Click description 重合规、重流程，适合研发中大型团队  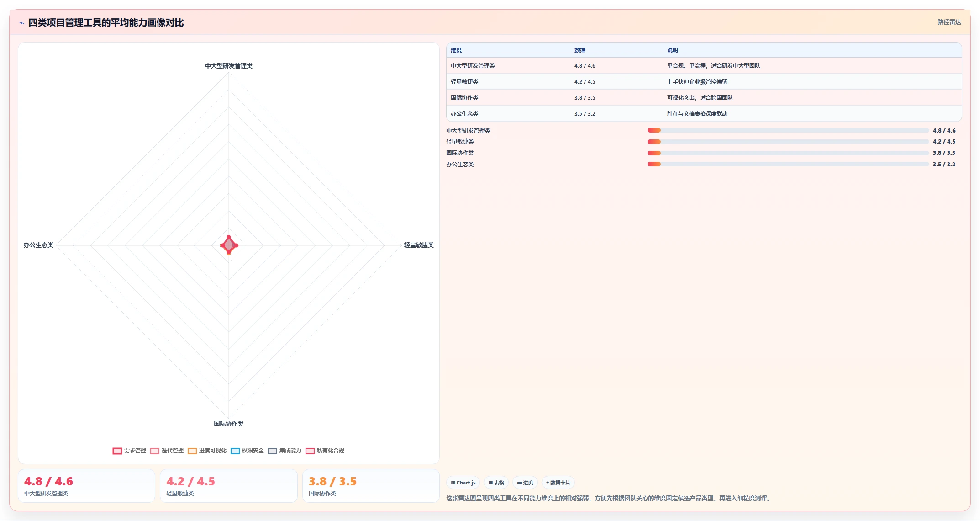click(x=713, y=66)
